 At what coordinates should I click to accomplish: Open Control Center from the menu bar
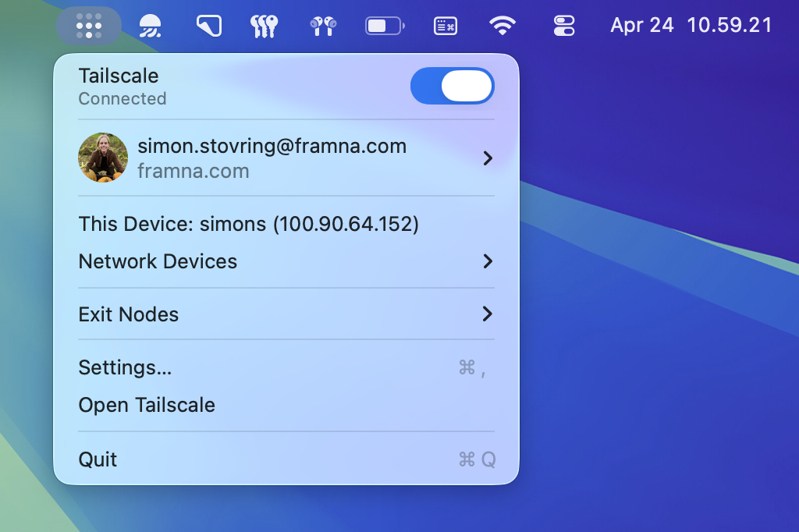[563, 25]
